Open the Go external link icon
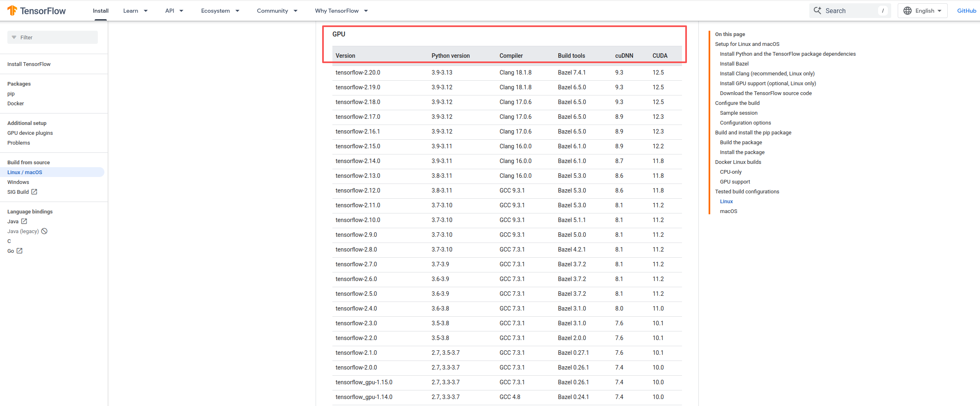 pos(19,251)
